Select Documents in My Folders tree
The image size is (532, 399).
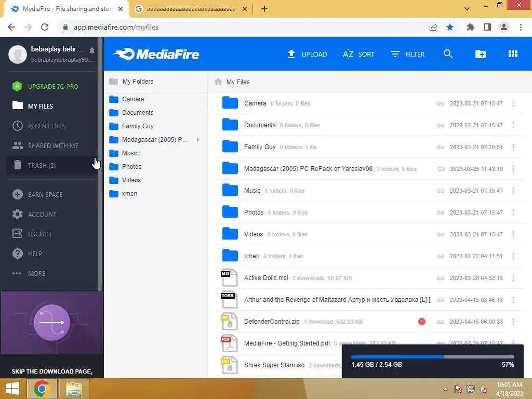coord(131,113)
